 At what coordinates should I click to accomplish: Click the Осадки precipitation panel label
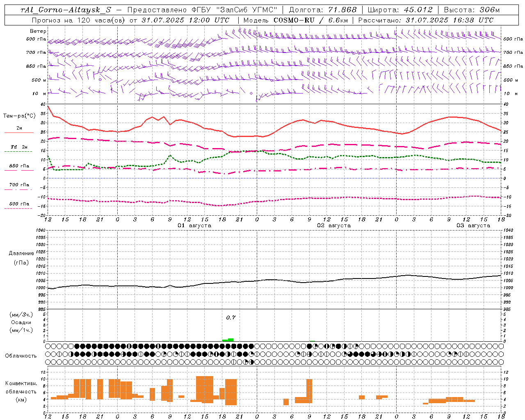pyautogui.click(x=21, y=322)
